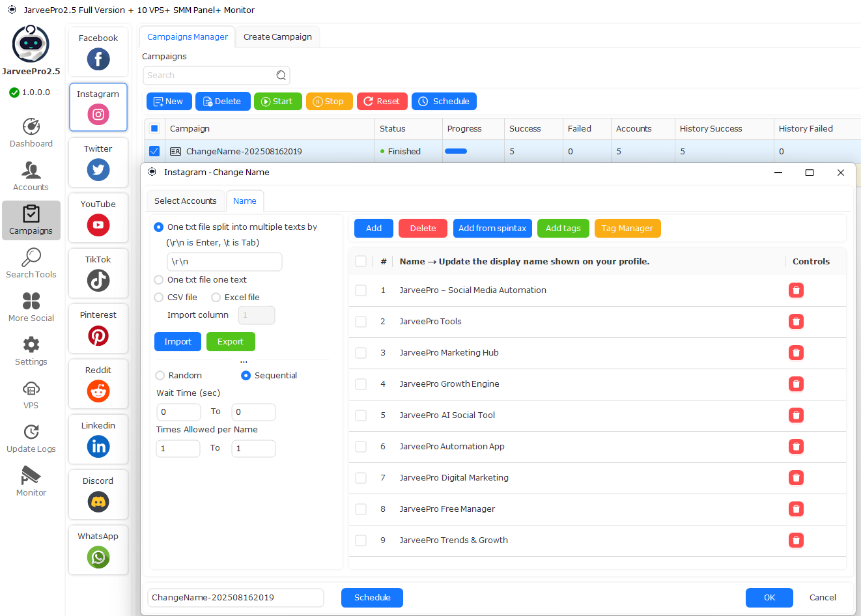Open the Pinterest platform icon

click(x=98, y=336)
